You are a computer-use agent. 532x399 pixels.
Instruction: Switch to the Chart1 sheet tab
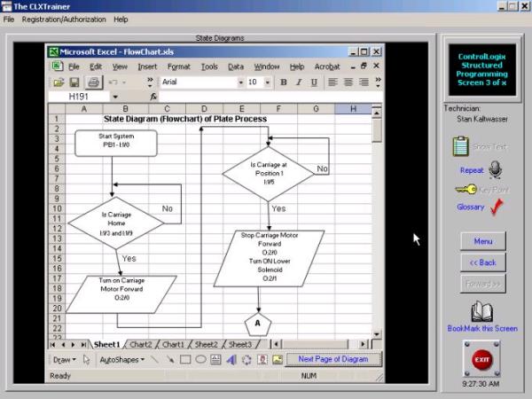(173, 345)
